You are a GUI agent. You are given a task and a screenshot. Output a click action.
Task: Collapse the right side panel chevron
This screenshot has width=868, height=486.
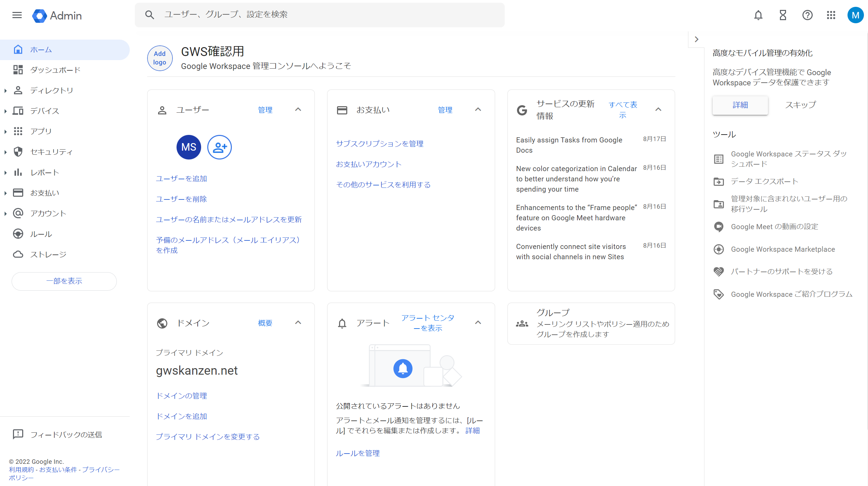coord(697,39)
